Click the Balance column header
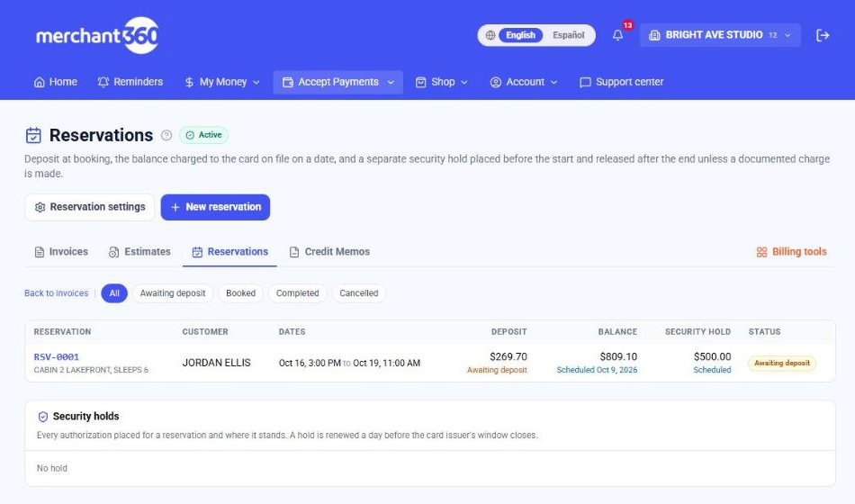Image resolution: width=855 pixels, height=504 pixels. (617, 332)
